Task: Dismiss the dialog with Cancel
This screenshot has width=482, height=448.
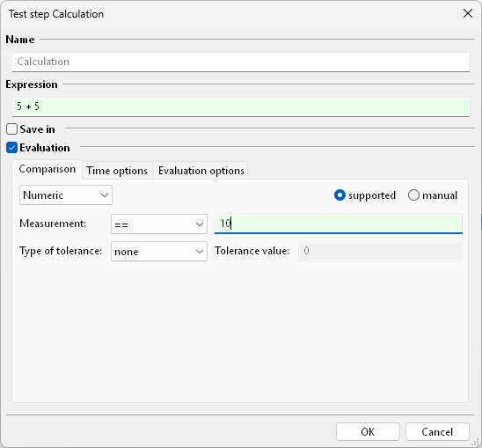Action: (x=437, y=431)
